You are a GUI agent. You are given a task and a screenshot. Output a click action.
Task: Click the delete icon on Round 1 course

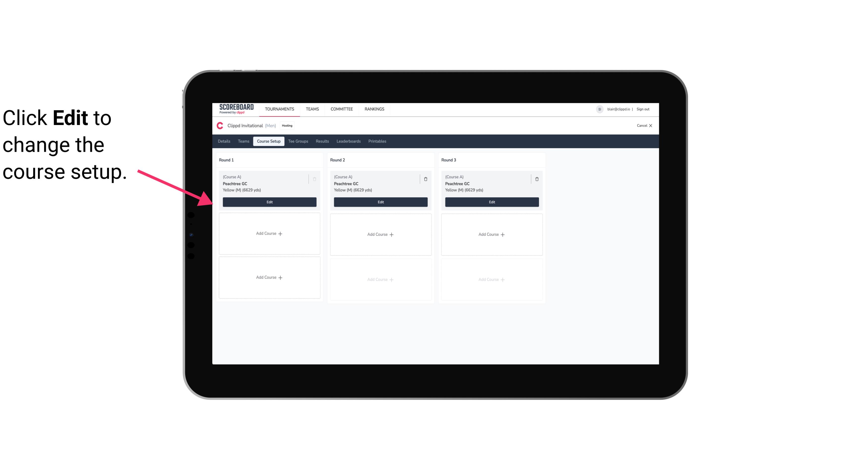[x=315, y=179]
